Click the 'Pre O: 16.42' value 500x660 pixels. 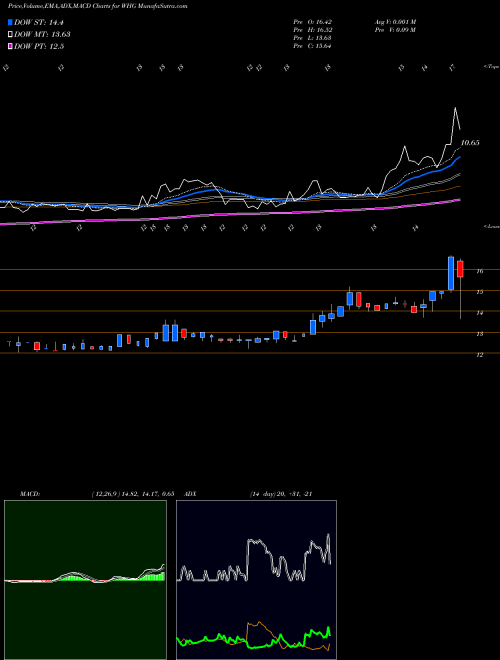pos(312,22)
